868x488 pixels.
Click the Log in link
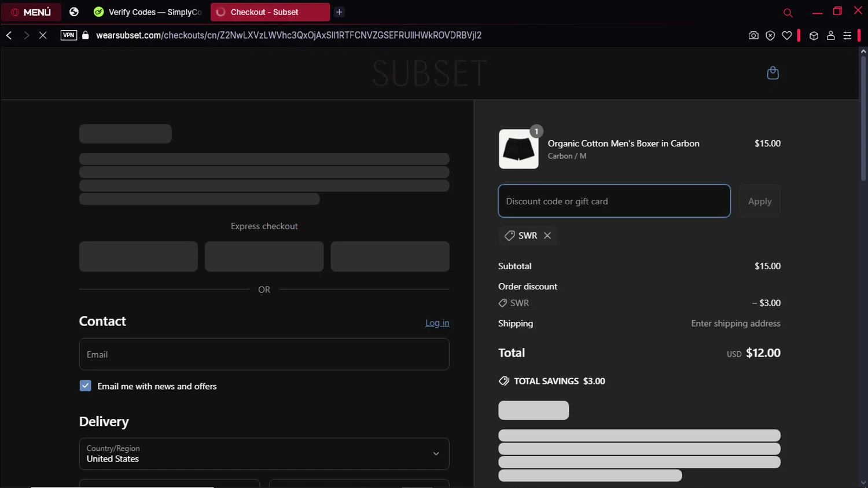point(437,323)
